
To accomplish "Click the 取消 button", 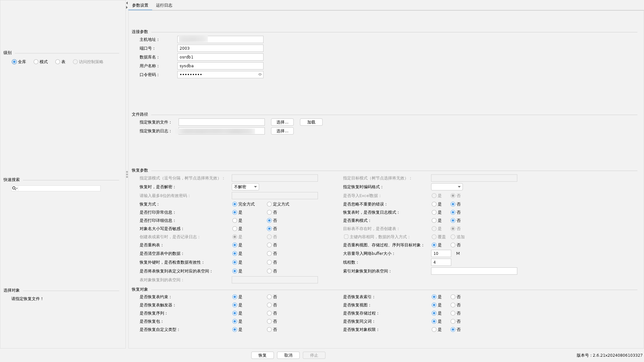I will click(288, 355).
